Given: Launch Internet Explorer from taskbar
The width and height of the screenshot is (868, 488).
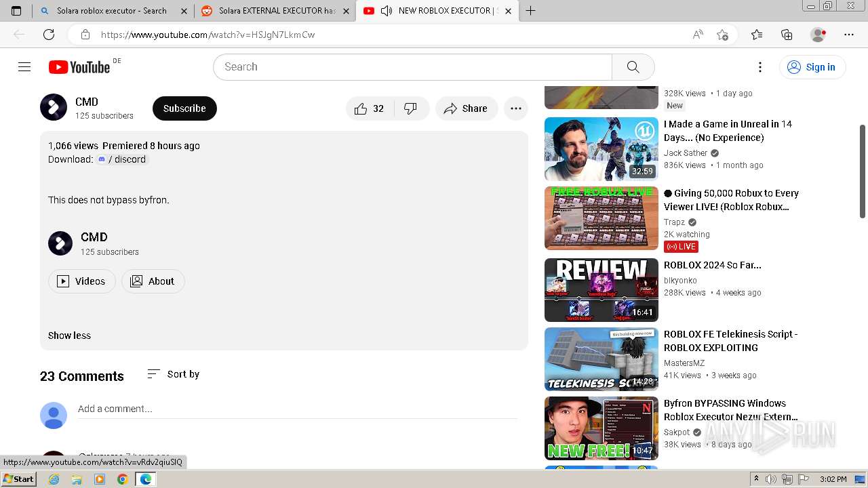Looking at the screenshot, I should (54, 479).
